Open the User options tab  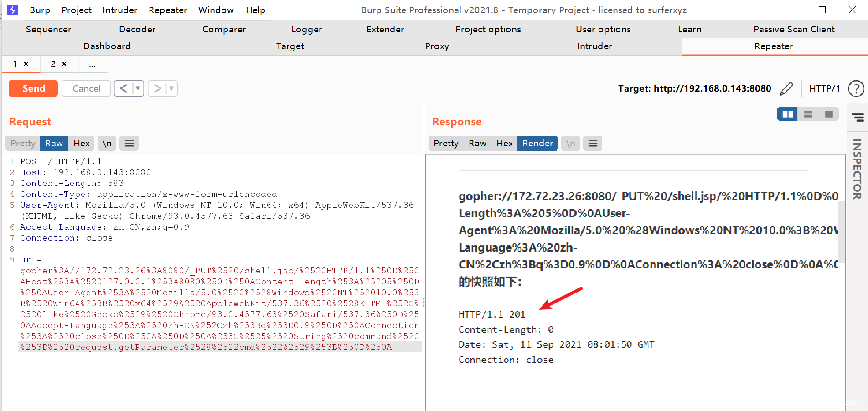(x=603, y=29)
